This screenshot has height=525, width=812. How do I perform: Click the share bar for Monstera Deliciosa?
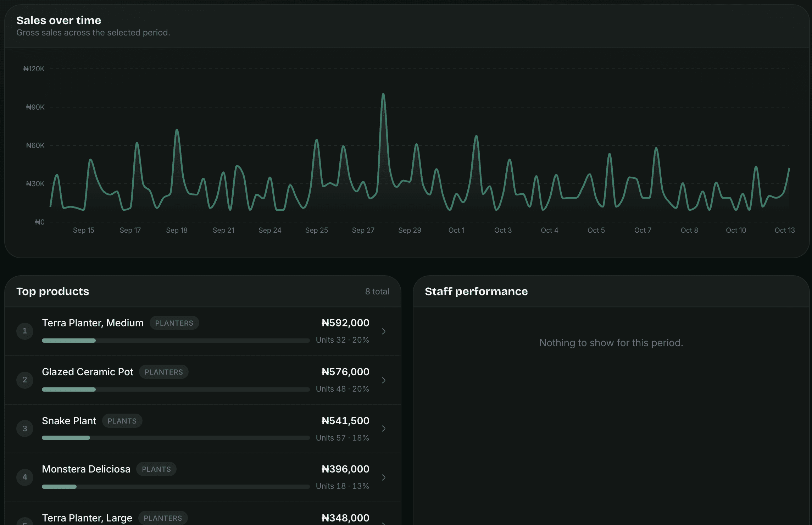pyautogui.click(x=176, y=487)
